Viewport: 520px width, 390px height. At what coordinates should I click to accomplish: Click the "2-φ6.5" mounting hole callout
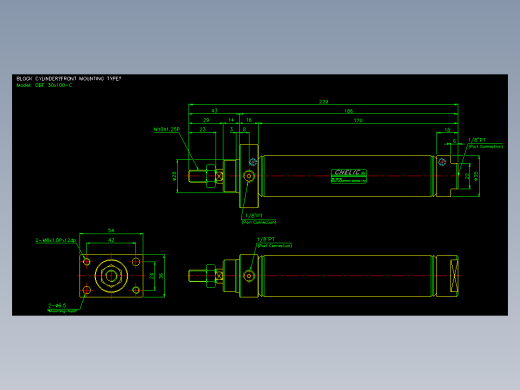click(57, 305)
